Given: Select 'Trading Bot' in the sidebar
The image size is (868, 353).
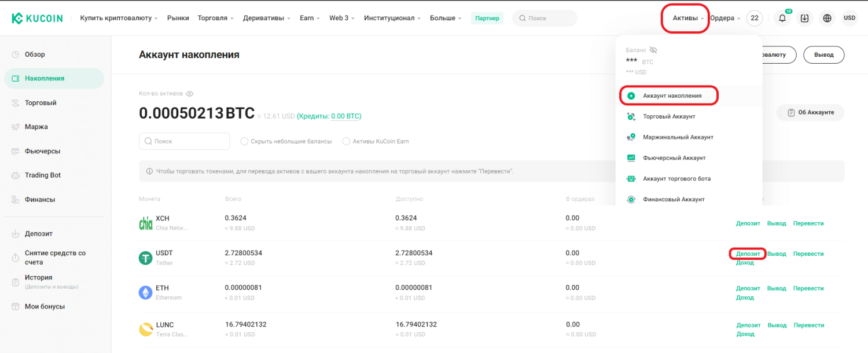Looking at the screenshot, I should coord(54,175).
